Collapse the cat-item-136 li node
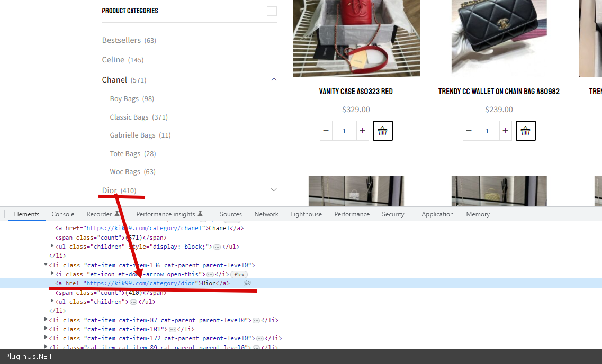 [x=46, y=265]
